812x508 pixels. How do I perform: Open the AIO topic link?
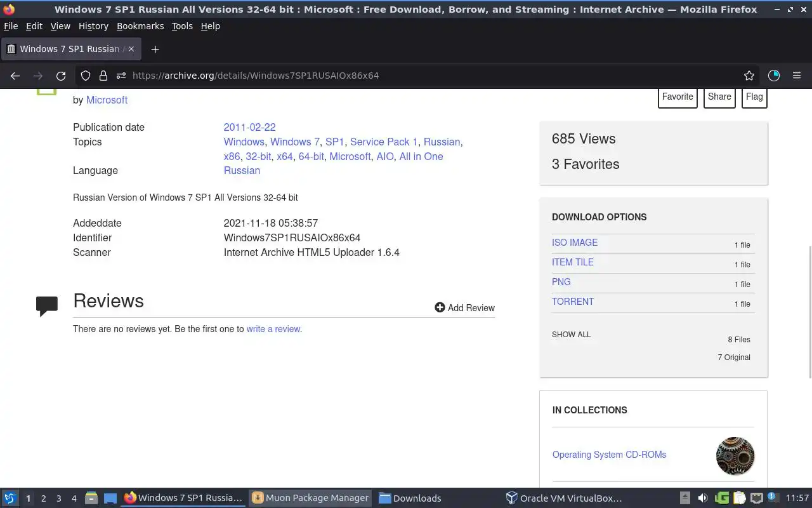coord(385,156)
